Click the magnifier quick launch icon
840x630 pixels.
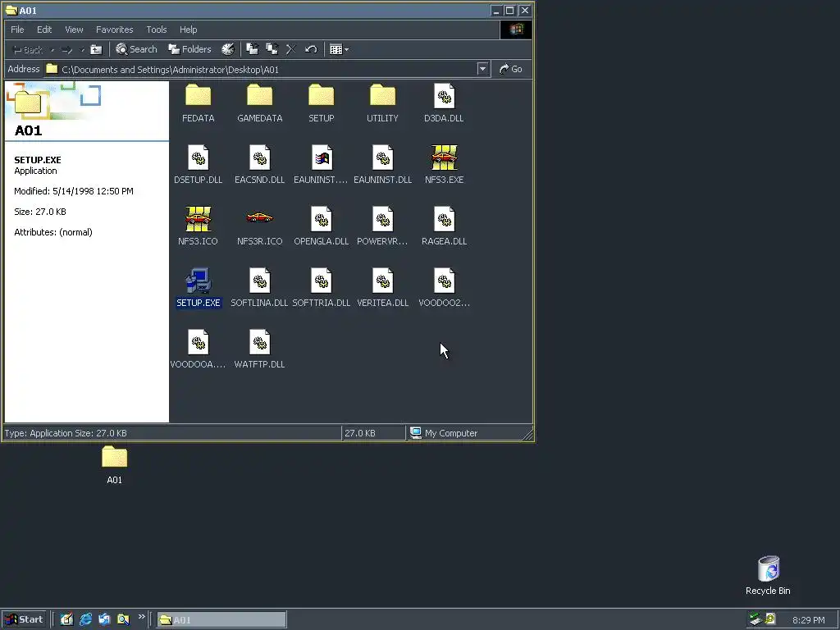[x=123, y=619]
